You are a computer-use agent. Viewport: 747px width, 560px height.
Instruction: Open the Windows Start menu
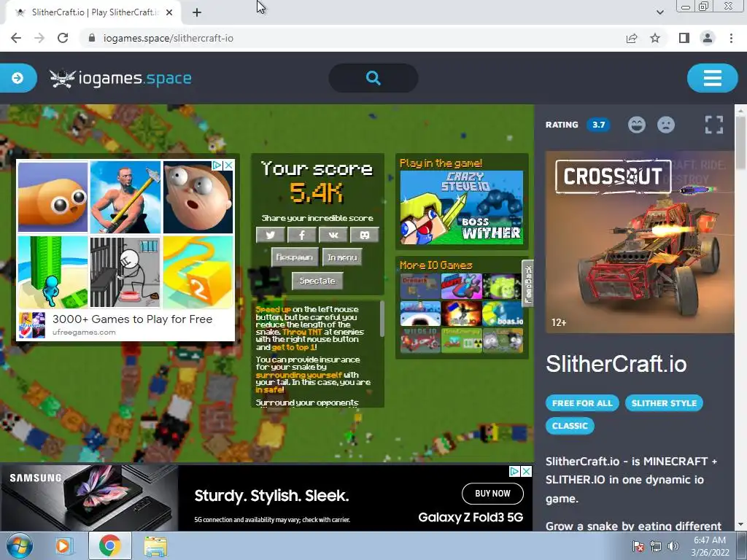tap(20, 545)
